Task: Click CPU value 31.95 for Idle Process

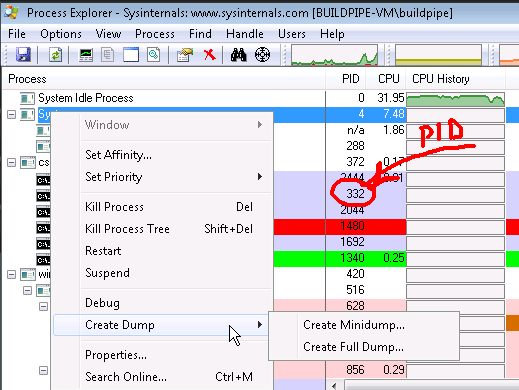Action: [391, 98]
